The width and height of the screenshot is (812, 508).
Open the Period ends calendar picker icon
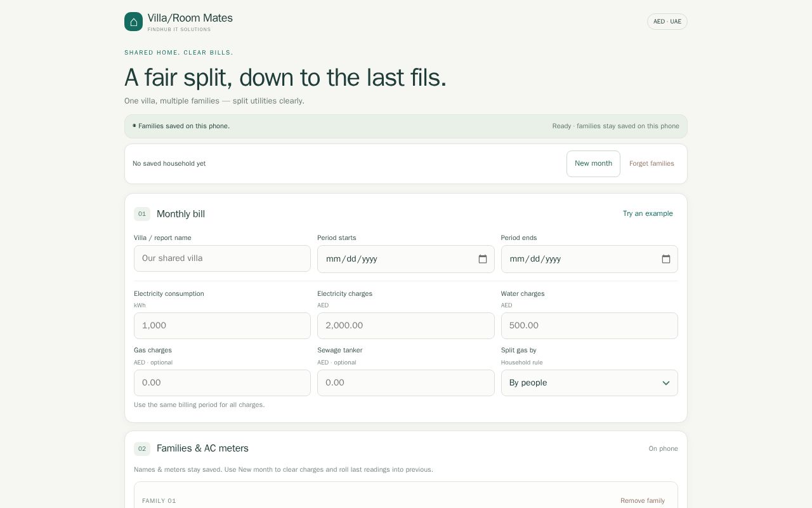(x=666, y=259)
